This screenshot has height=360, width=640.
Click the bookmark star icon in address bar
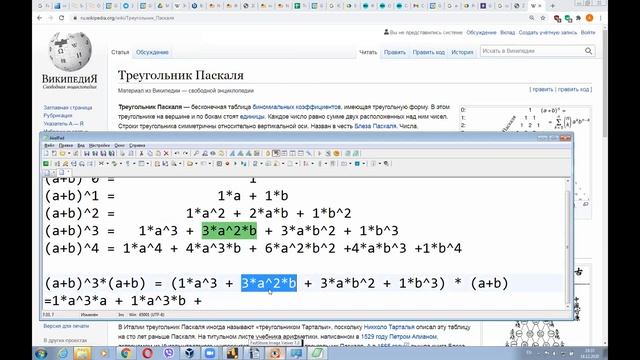pyautogui.click(x=543, y=18)
